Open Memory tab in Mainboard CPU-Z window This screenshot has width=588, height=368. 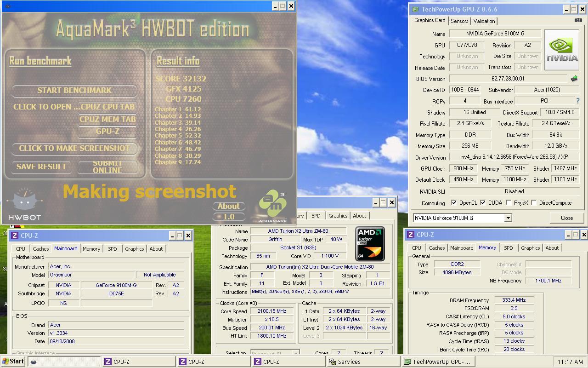coord(91,249)
